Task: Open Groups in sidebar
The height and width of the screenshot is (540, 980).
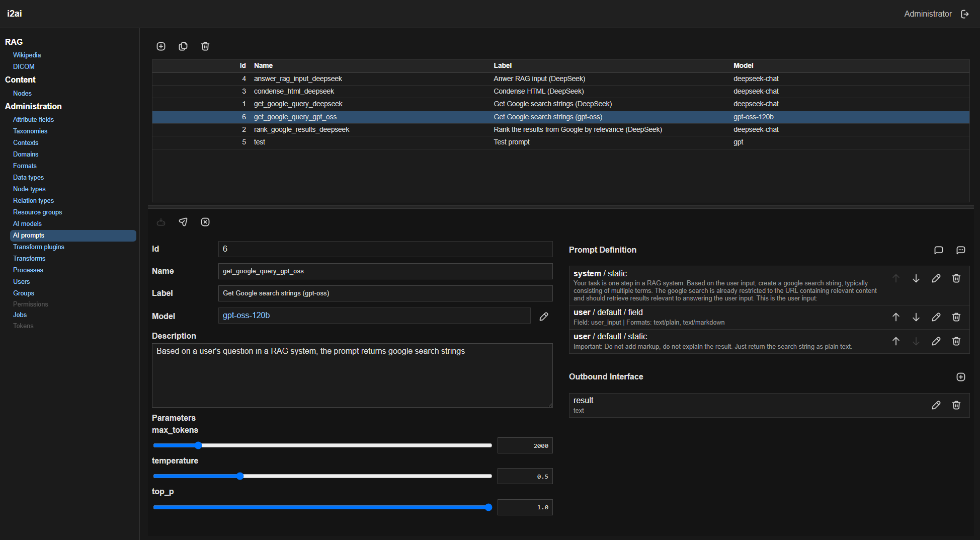Action: coord(24,293)
